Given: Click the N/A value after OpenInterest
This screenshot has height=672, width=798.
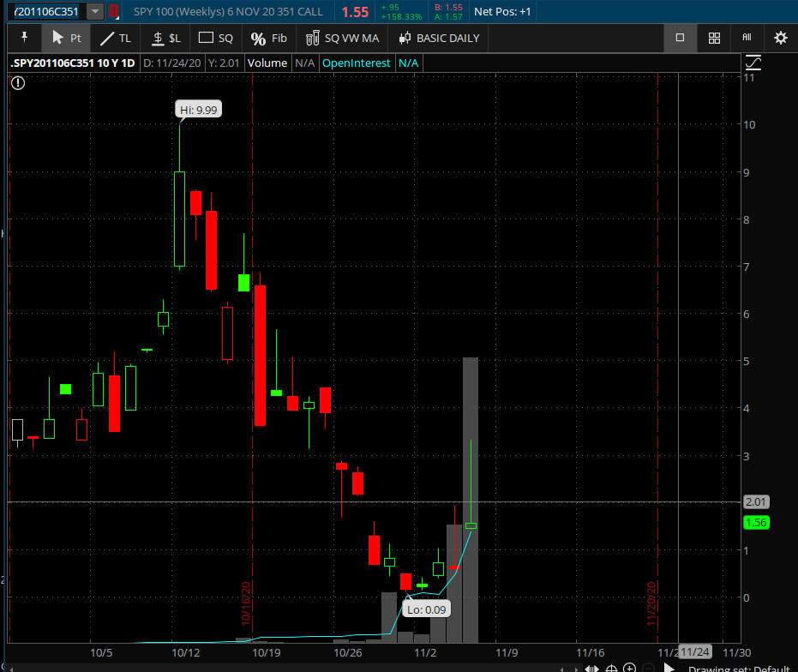Looking at the screenshot, I should pyautogui.click(x=408, y=63).
